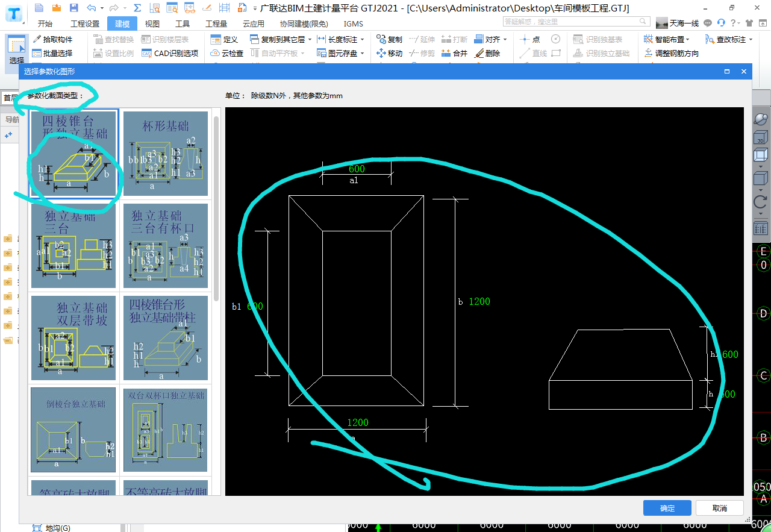The image size is (771, 532).
Task: Click the a1 value 600 in diagram
Action: [357, 169]
